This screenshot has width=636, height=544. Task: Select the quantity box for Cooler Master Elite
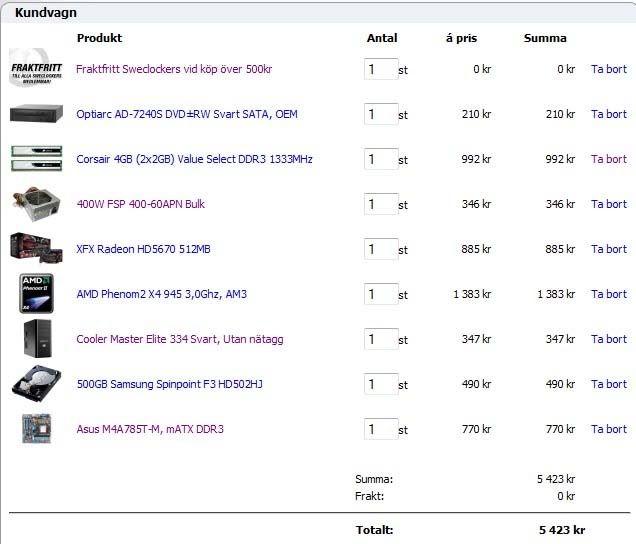(380, 339)
